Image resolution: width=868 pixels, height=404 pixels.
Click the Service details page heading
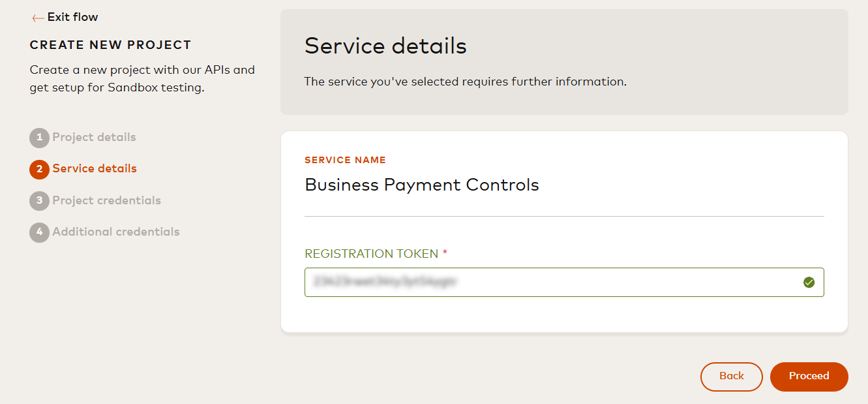pyautogui.click(x=385, y=46)
